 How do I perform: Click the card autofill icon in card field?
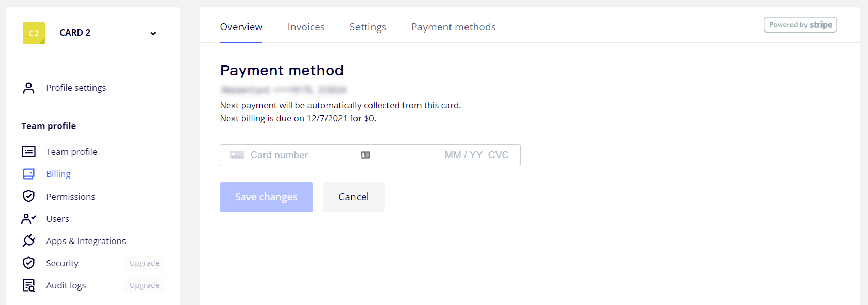(365, 155)
